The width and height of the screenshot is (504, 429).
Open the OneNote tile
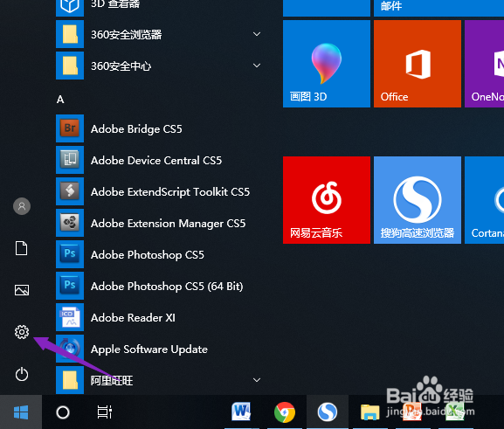(x=485, y=64)
